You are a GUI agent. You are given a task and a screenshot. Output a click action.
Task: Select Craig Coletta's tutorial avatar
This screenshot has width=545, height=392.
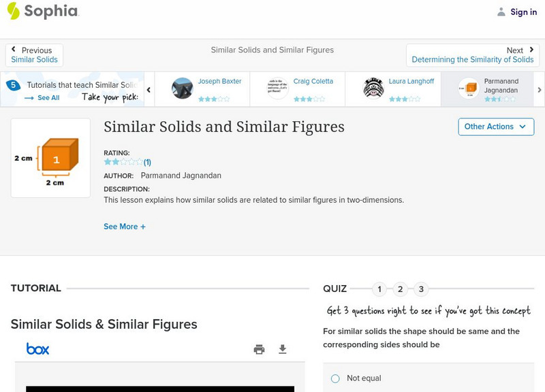tap(278, 88)
